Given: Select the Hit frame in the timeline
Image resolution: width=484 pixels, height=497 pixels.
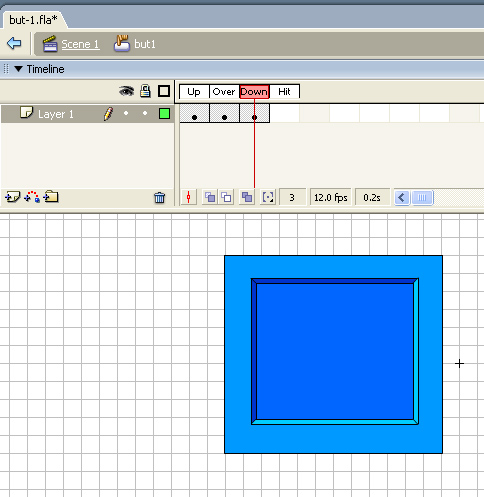Looking at the screenshot, I should click(x=284, y=113).
